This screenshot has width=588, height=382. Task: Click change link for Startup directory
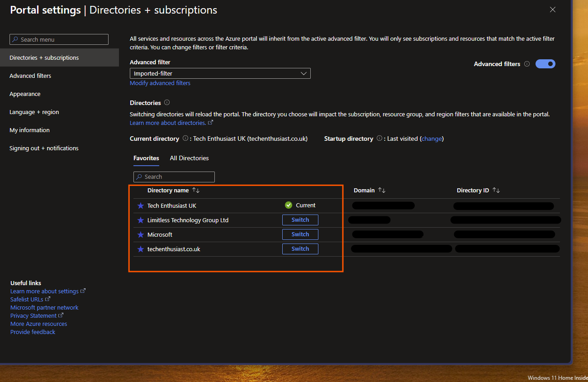pyautogui.click(x=432, y=138)
